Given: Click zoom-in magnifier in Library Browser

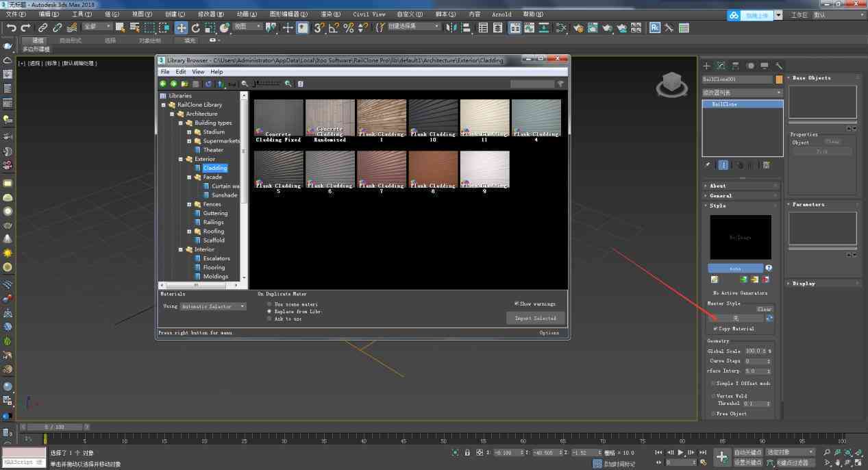Looking at the screenshot, I should click(288, 84).
